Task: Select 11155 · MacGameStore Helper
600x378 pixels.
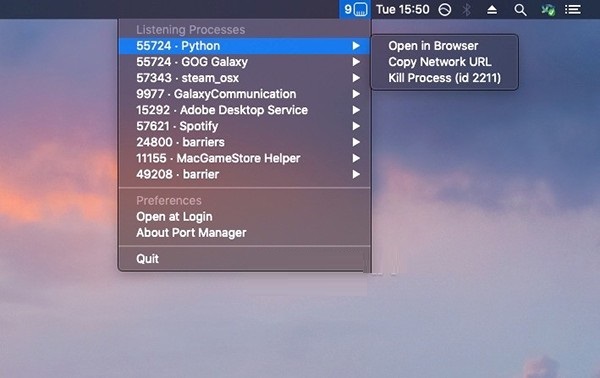Action: [x=244, y=158]
